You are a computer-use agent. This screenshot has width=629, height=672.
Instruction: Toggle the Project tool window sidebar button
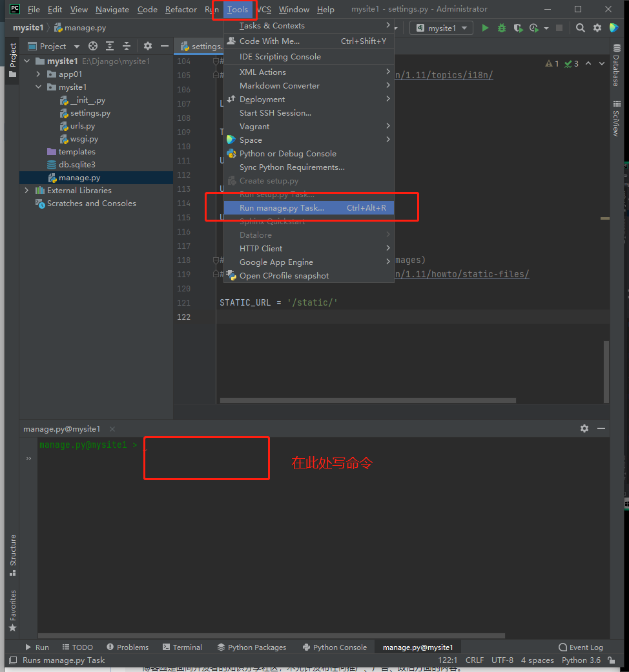13,60
